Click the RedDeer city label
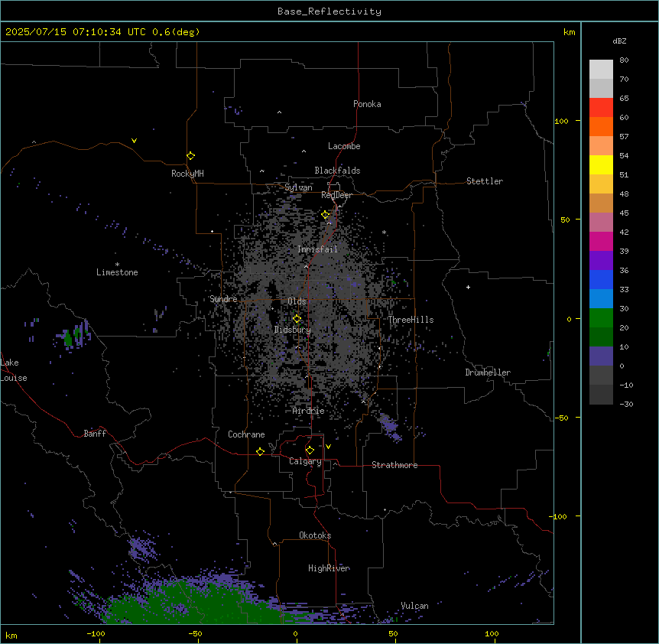659x644 pixels. click(336, 195)
